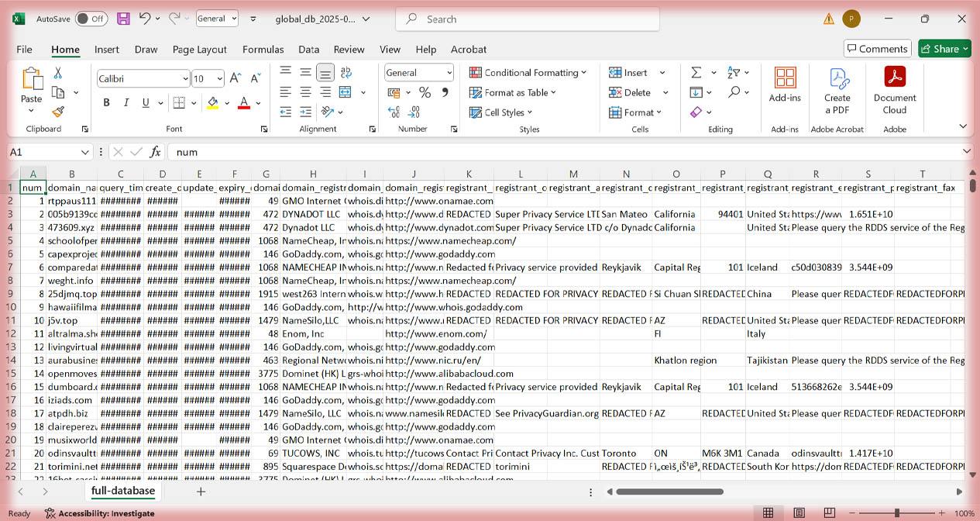Click the zoom slider in status bar
Image resolution: width=980 pixels, height=521 pixels.
pos(897,513)
